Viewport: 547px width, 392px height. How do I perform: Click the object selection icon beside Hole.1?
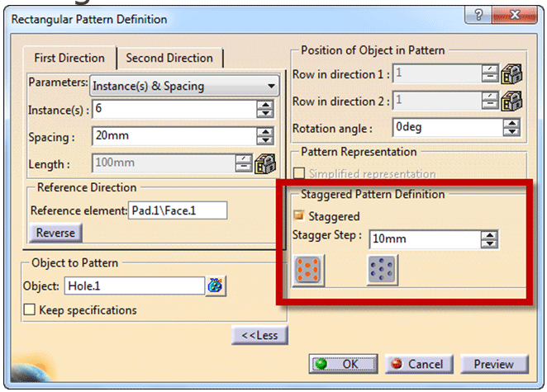point(216,286)
